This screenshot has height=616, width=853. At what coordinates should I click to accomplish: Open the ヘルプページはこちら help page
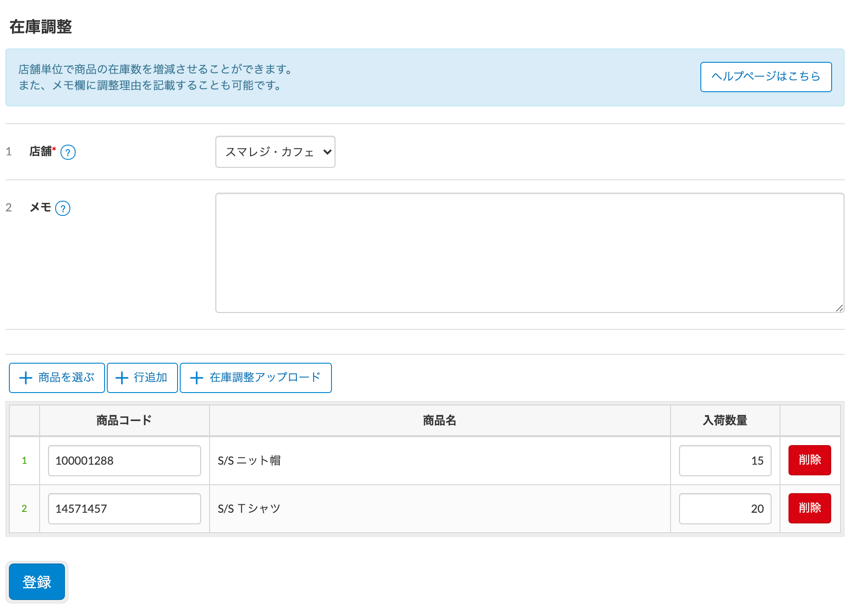pyautogui.click(x=765, y=77)
